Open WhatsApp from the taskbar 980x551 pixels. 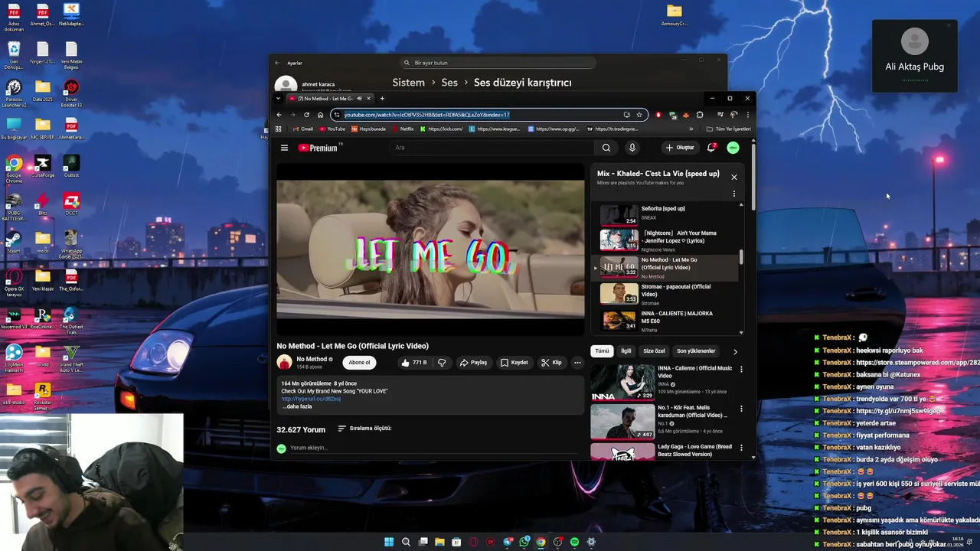pos(524,542)
